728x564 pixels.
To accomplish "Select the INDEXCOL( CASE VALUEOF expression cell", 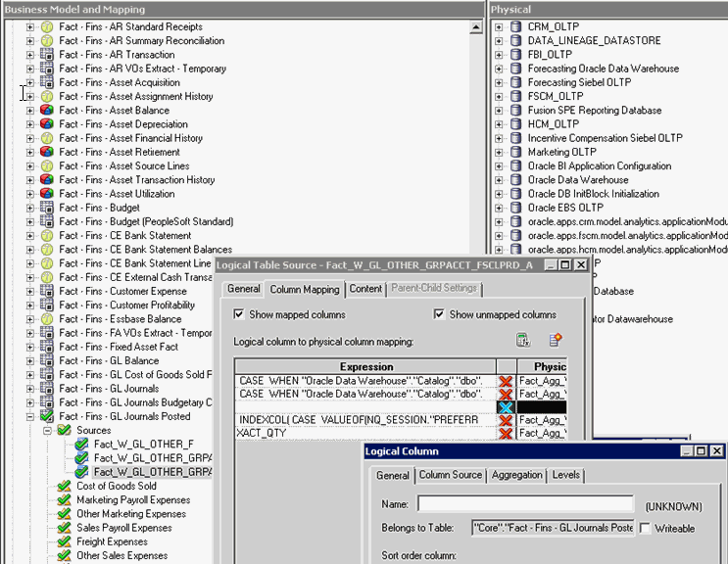I will 365,420.
